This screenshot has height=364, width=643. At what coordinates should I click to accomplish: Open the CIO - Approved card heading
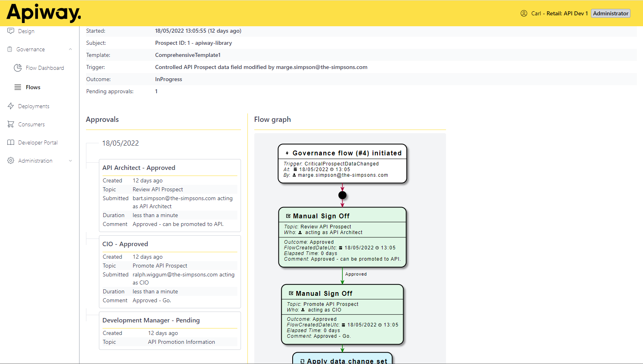[x=125, y=244]
